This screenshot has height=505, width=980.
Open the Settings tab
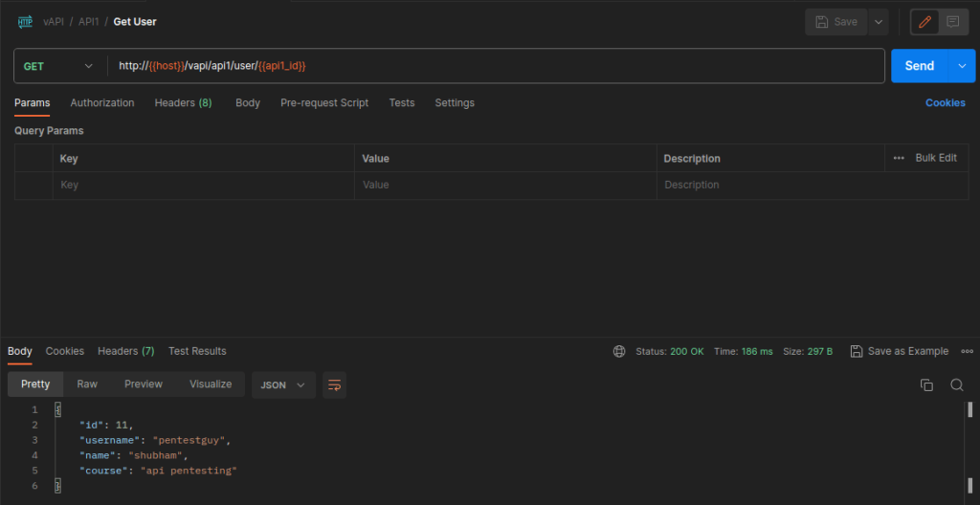tap(455, 102)
